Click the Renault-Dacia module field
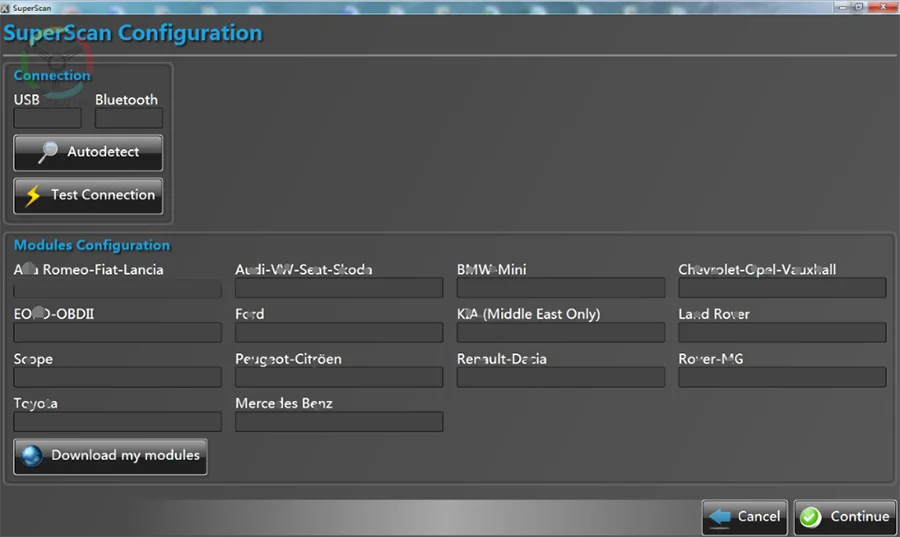The image size is (900, 537). click(x=561, y=378)
